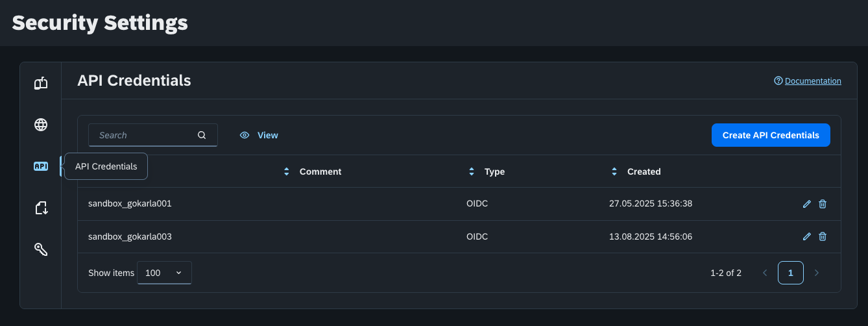This screenshot has width=868, height=326.
Task: Select the globe icon in the sidebar
Action: click(41, 125)
